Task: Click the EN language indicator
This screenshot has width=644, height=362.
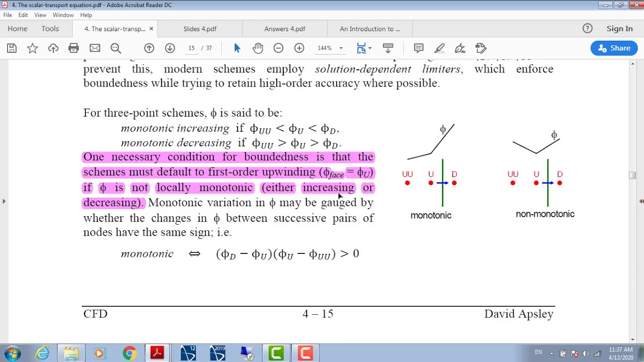Action: [538, 352]
